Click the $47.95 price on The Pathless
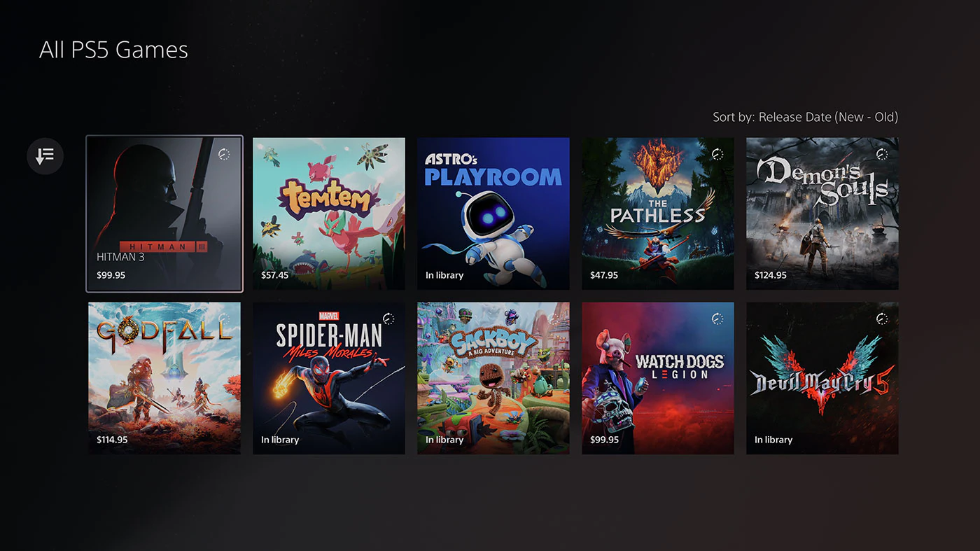The image size is (980, 551). (x=604, y=275)
